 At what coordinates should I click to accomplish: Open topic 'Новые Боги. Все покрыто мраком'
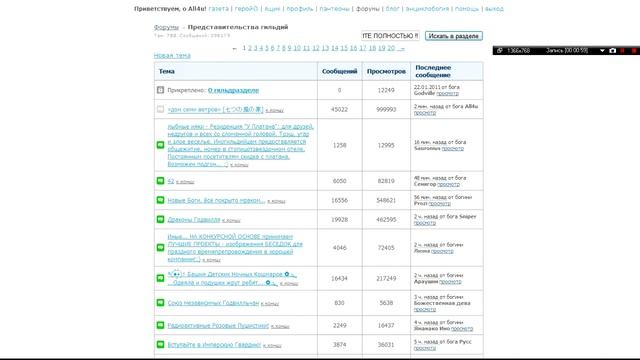coord(216,200)
